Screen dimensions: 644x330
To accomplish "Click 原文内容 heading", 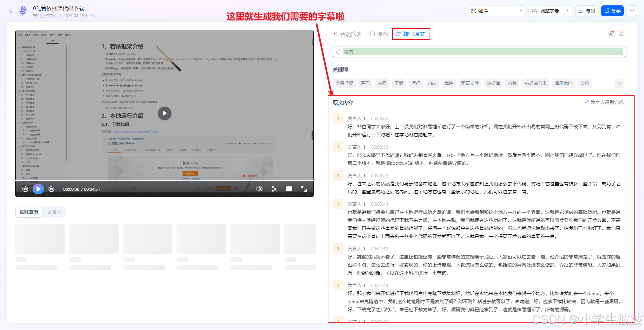I will tap(343, 102).
